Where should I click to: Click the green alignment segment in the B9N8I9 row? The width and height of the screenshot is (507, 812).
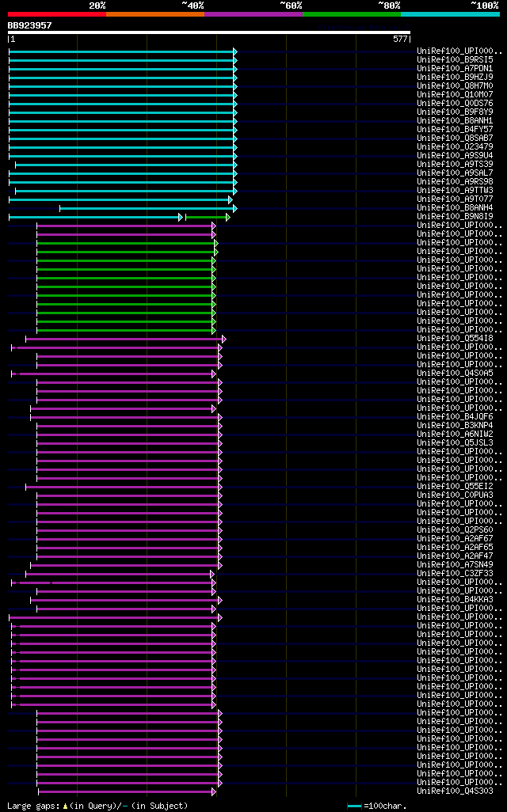(207, 218)
